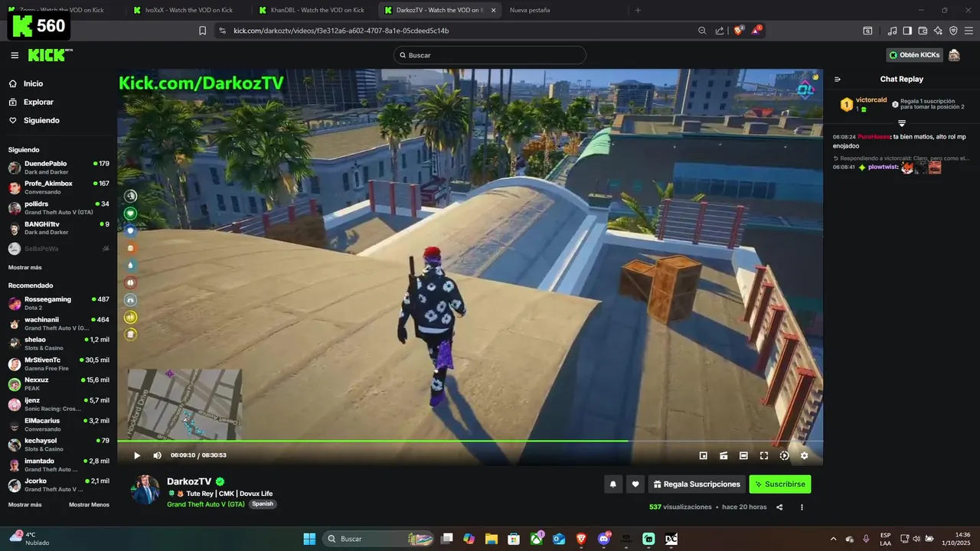Open Inicio in sidebar
Screen dimensions: 980x551
(33, 83)
